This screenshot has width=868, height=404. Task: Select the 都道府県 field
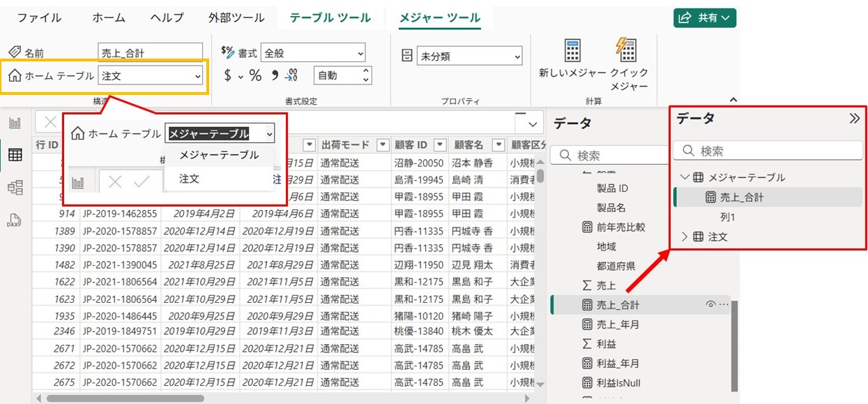click(616, 266)
